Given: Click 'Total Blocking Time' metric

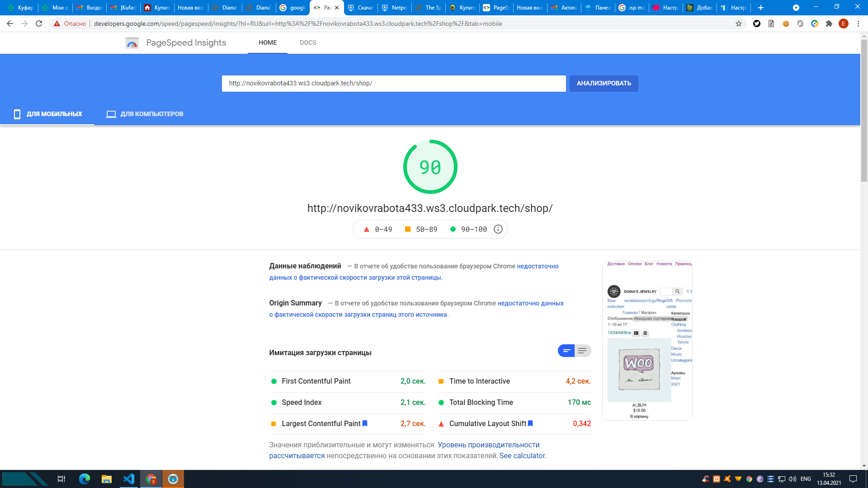Looking at the screenshot, I should [481, 402].
